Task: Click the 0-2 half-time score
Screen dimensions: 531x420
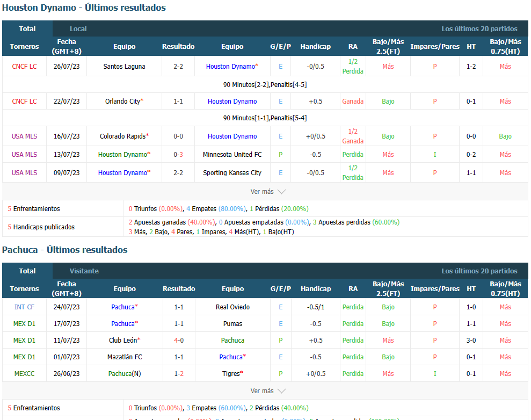Action: (471, 155)
